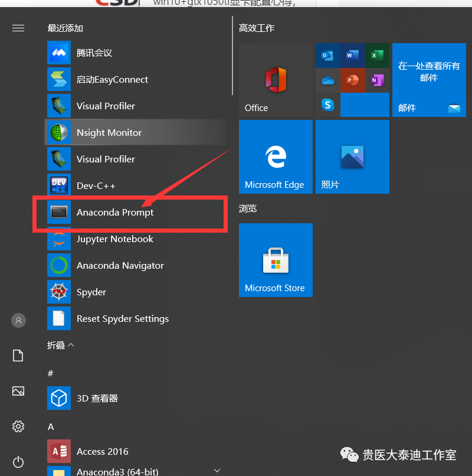Open OneNote from the tile group

[x=377, y=80]
